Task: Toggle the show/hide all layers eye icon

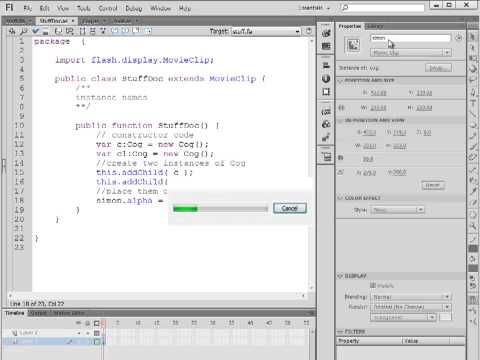Action: (x=78, y=323)
